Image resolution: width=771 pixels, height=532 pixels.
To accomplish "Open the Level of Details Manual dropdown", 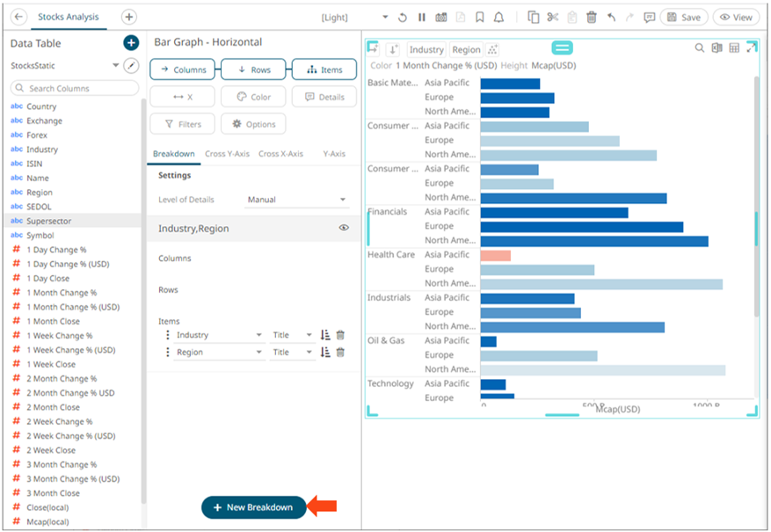I will click(295, 200).
